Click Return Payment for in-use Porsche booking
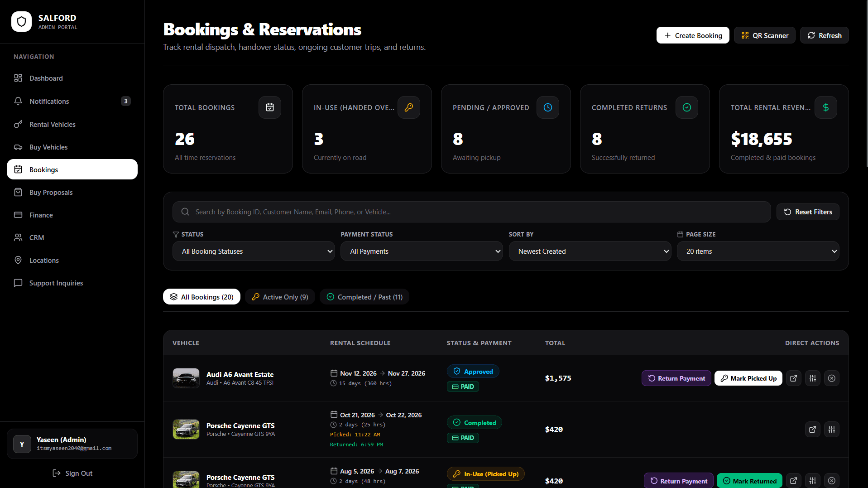This screenshot has height=488, width=868. click(678, 481)
